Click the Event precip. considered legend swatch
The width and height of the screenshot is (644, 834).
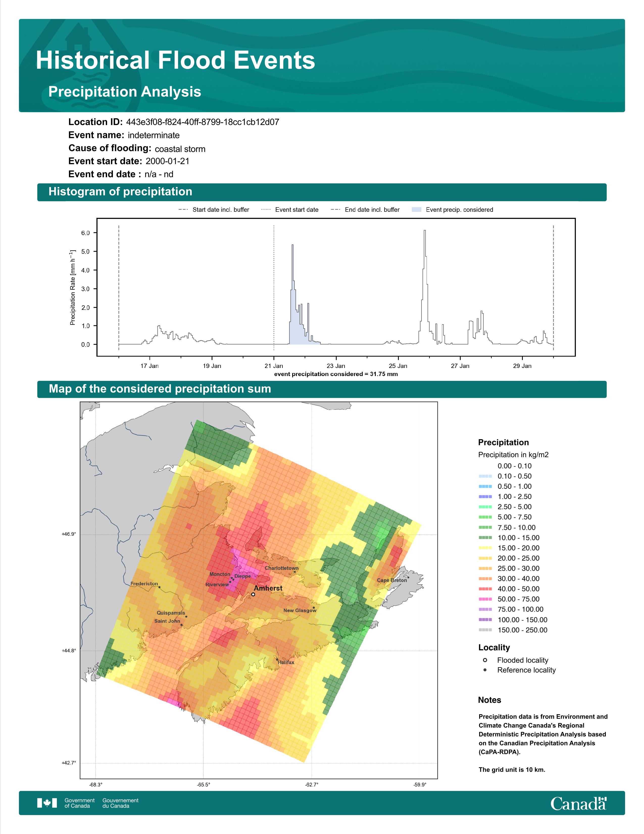[x=417, y=210]
